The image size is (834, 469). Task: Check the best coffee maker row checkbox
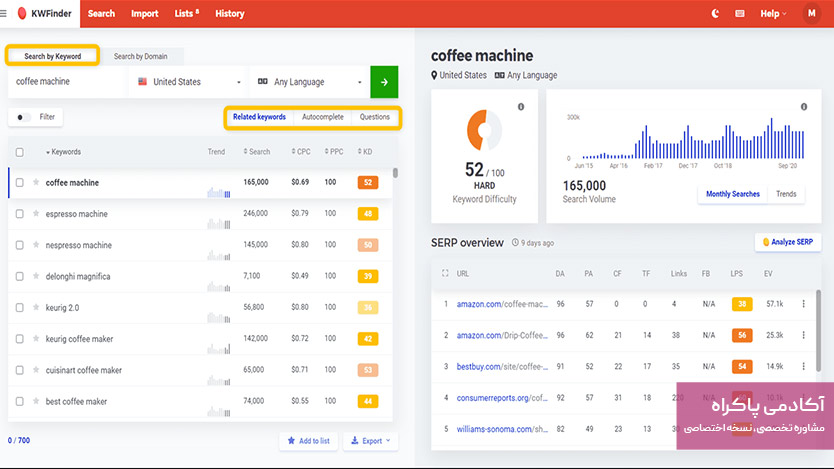[20, 401]
